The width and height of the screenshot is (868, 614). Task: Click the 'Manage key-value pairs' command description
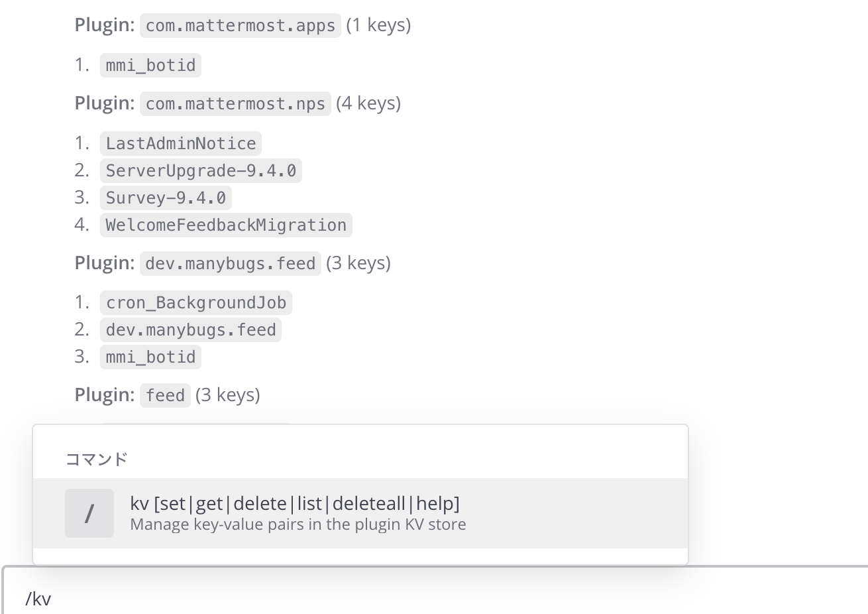(298, 524)
